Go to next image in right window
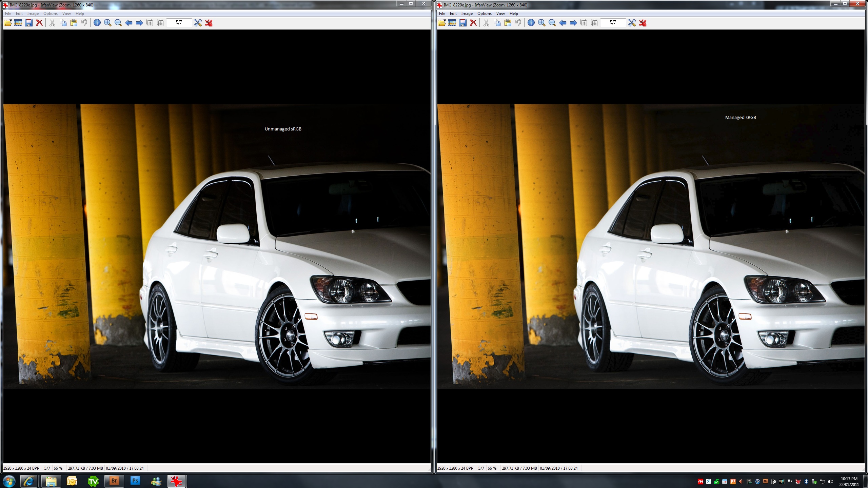This screenshot has height=488, width=868. [x=573, y=23]
